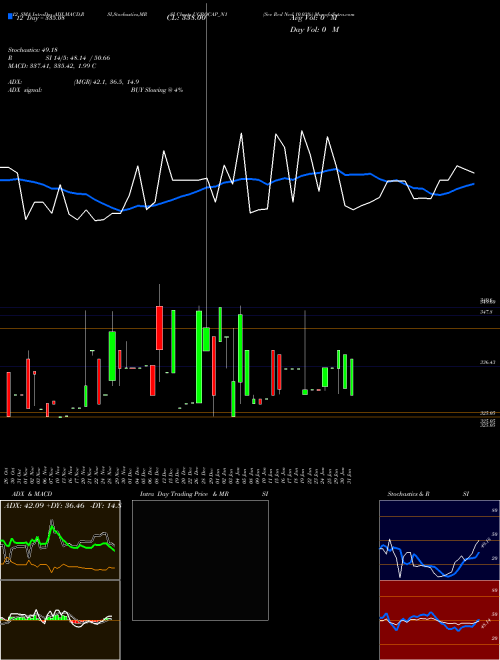The width and height of the screenshot is (500, 660).
Task: Open the ADX indicator chart panel
Action: [x=60, y=540]
